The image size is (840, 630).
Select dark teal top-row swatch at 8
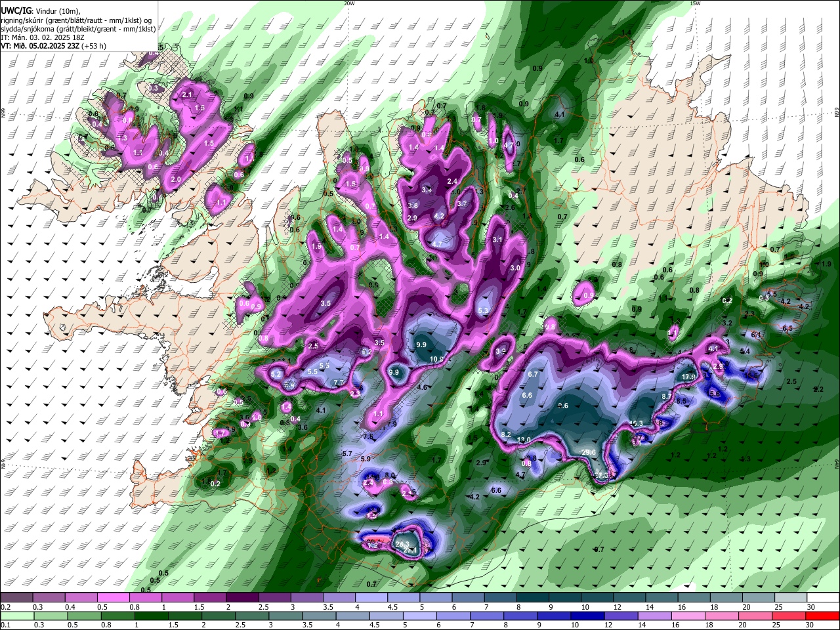coord(532,598)
